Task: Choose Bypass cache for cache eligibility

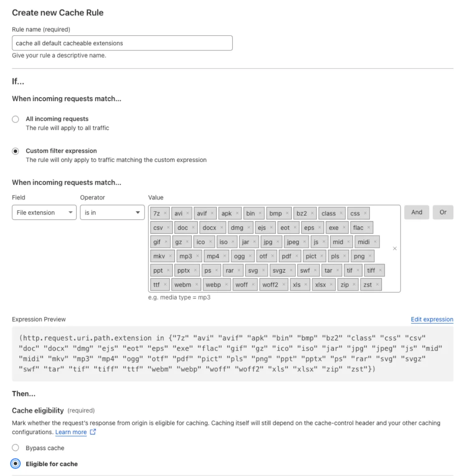Action: (15, 448)
